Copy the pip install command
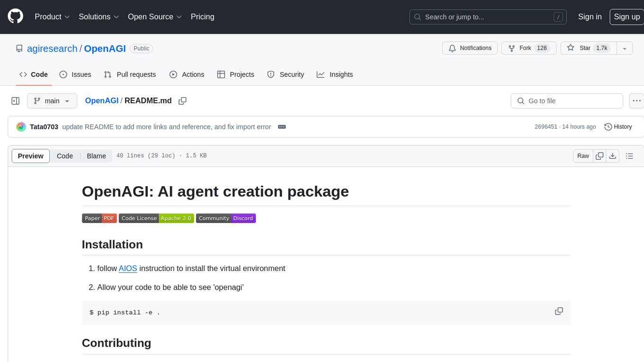Image resolution: width=644 pixels, height=362 pixels. [559, 311]
